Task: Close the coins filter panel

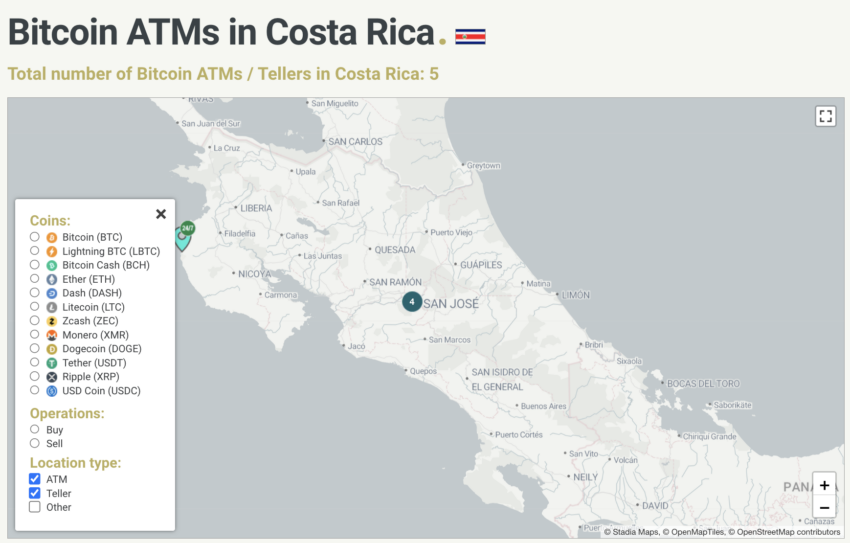Action: point(161,214)
